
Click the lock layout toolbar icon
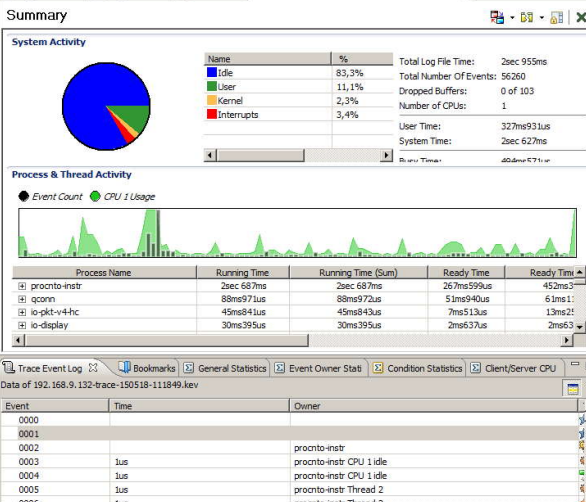point(556,17)
